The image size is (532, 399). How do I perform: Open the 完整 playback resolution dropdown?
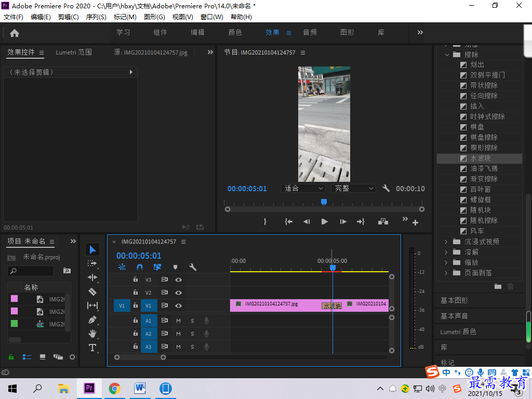pyautogui.click(x=353, y=188)
